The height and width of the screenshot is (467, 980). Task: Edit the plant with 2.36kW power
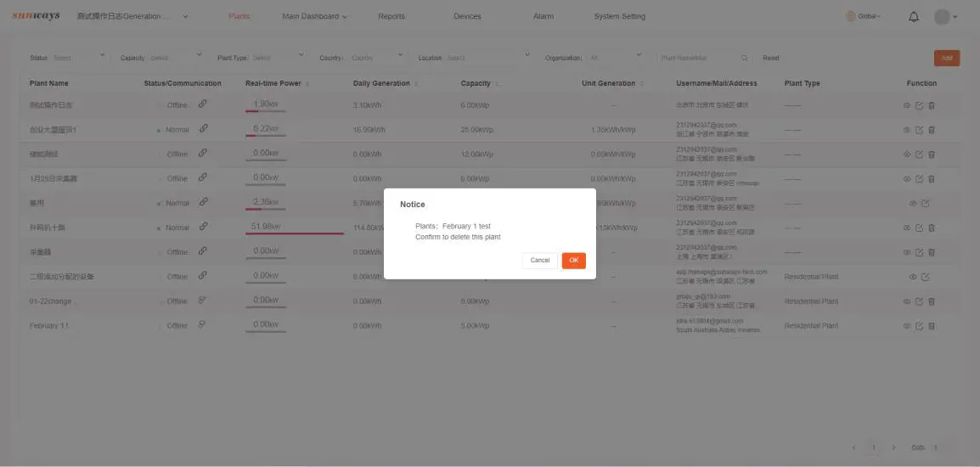tap(925, 203)
